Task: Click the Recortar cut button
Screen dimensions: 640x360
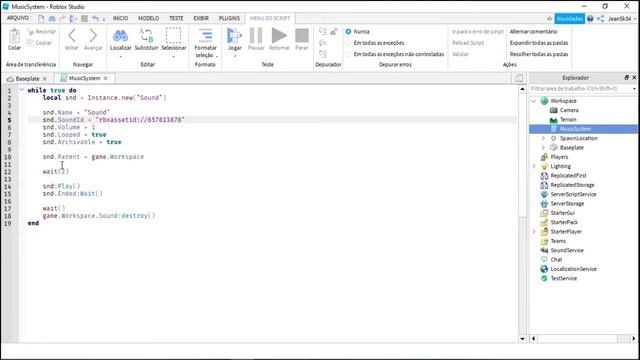Action: 41,31
